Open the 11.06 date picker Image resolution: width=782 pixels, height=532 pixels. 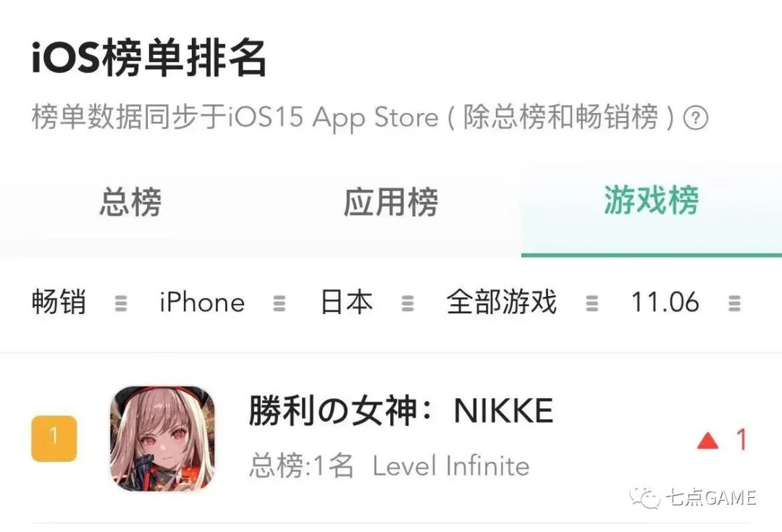pos(664,303)
